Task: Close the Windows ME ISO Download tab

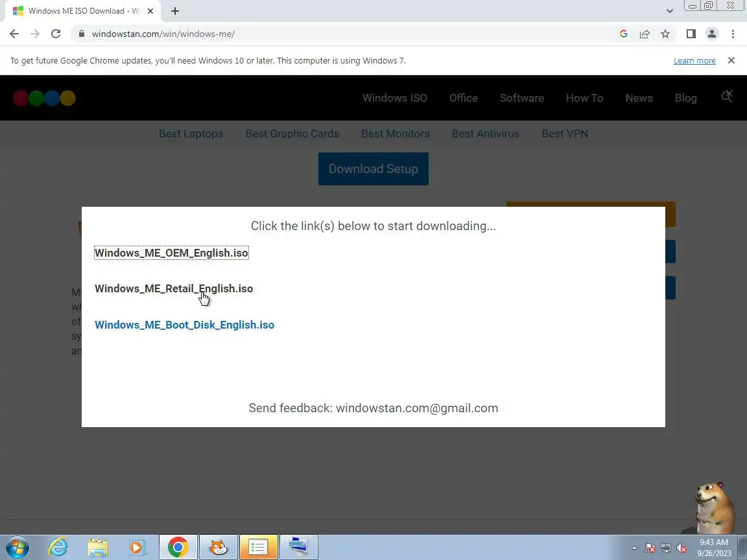Action: tap(150, 11)
